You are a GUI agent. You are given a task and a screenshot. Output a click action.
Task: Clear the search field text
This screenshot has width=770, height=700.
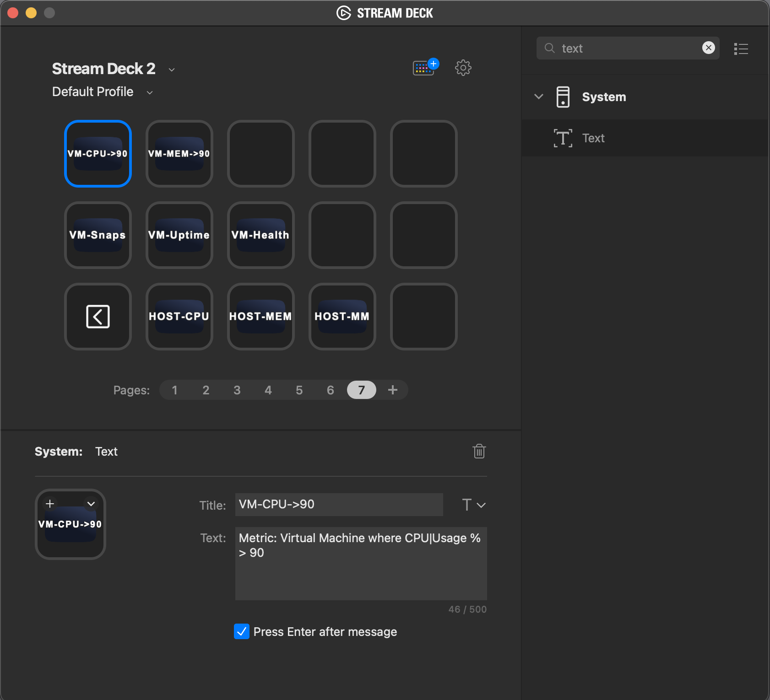coord(708,48)
